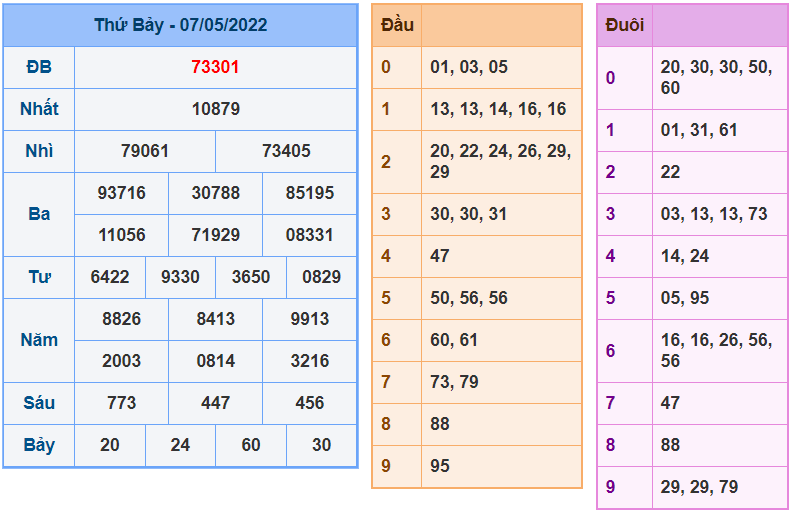Screen dimensions: 791x513
Task: Select seventh prize number 20
Action: pyautogui.click(x=109, y=444)
